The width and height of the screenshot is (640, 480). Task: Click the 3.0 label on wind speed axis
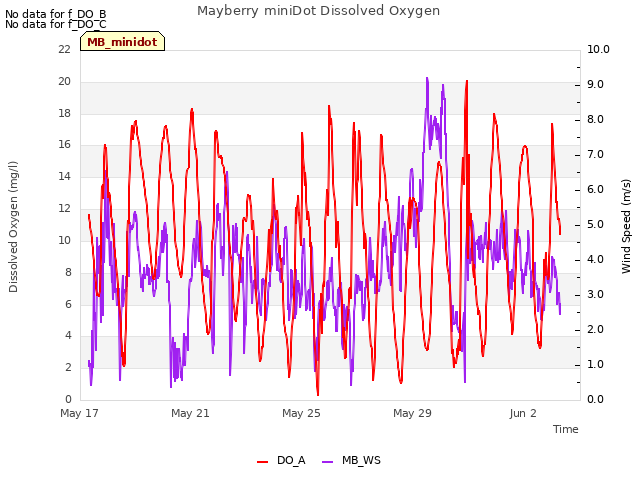[595, 294]
